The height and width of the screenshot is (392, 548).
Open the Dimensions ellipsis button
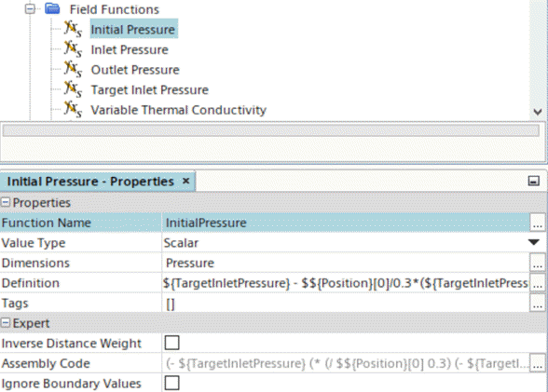click(538, 263)
